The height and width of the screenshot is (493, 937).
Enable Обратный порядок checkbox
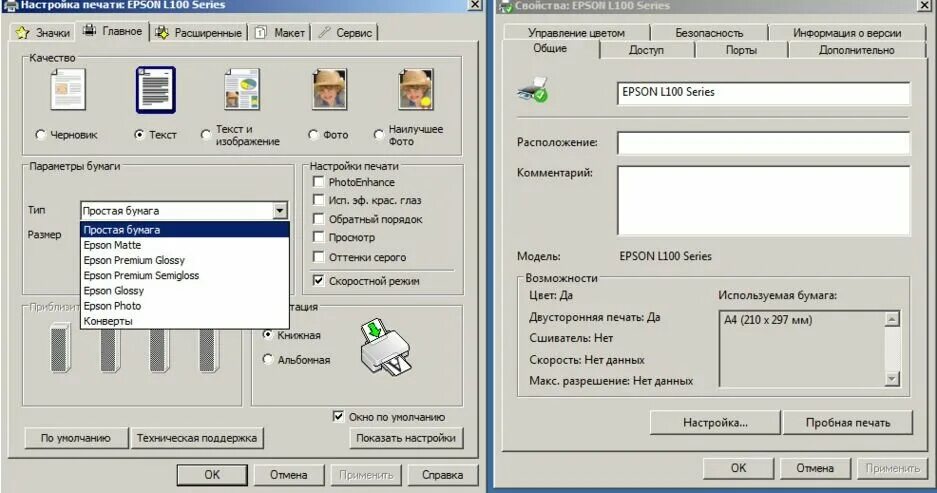pyautogui.click(x=319, y=219)
